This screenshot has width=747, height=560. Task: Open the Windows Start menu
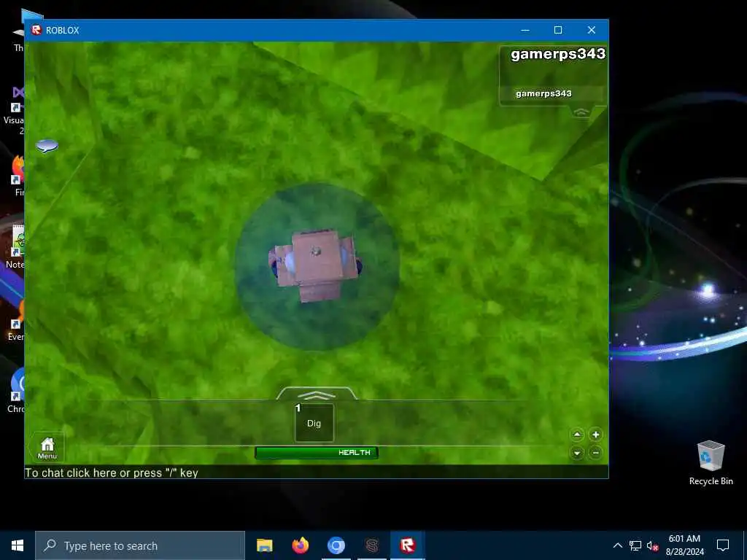(18, 545)
